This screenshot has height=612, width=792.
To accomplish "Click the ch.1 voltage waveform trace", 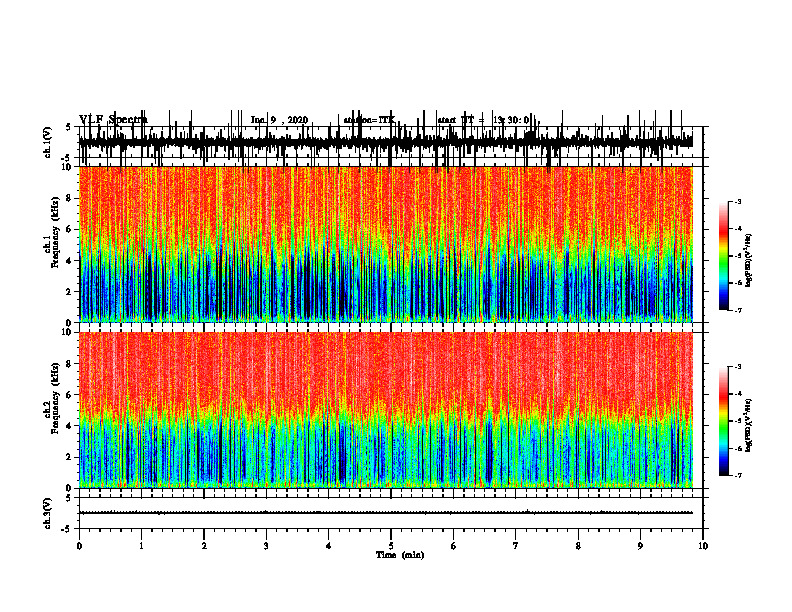I will pos(386,140).
